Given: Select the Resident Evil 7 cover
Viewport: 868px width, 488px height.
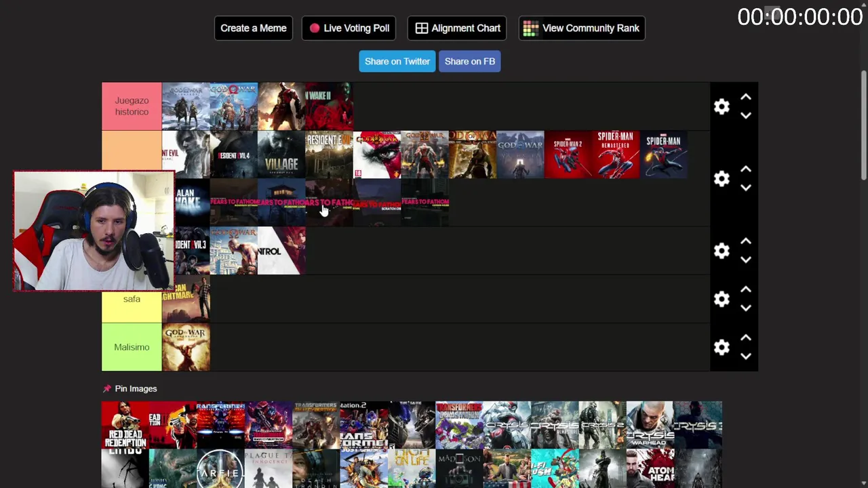Looking at the screenshot, I should point(330,155).
